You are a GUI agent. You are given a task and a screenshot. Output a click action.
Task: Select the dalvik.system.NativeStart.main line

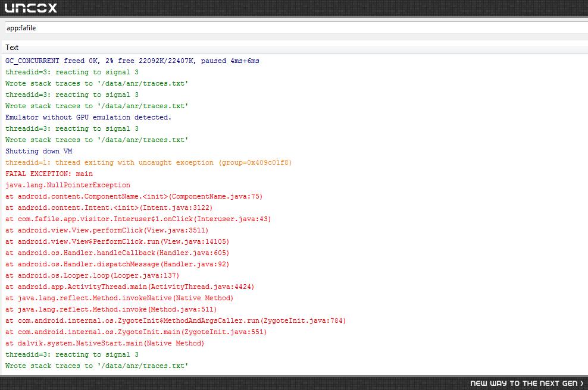[105, 343]
